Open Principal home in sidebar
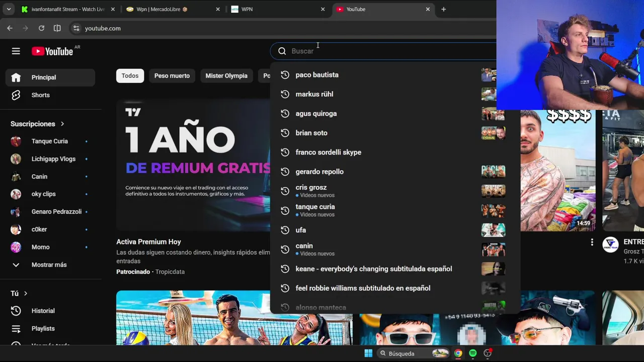 50,77
